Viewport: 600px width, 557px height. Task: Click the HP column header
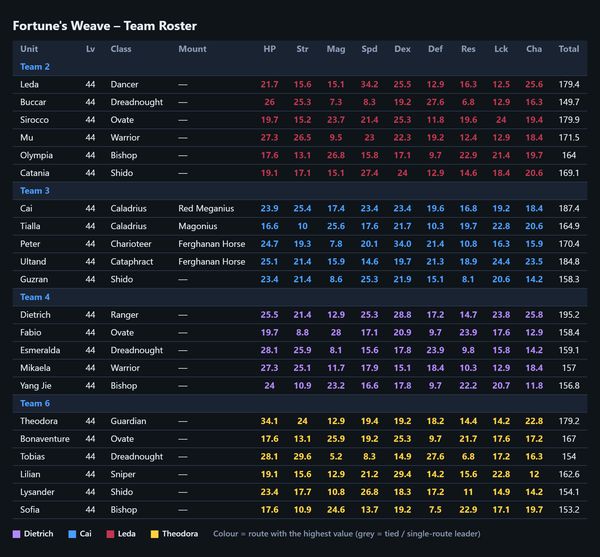coord(269,49)
